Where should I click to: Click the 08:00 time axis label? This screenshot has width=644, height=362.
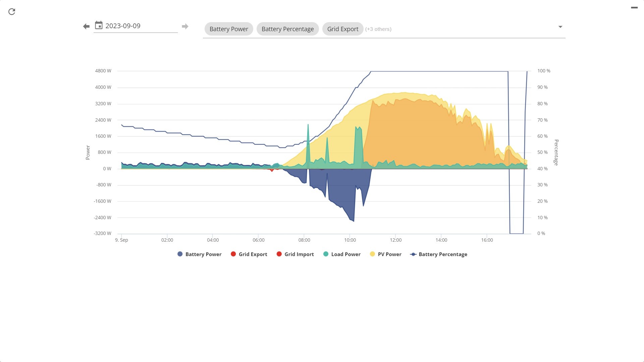304,240
